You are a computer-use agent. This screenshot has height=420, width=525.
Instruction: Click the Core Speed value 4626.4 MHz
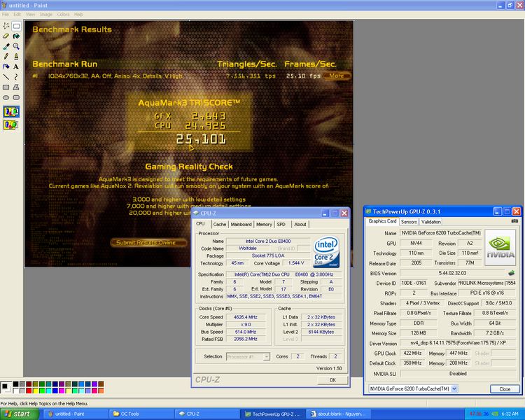[x=246, y=317]
